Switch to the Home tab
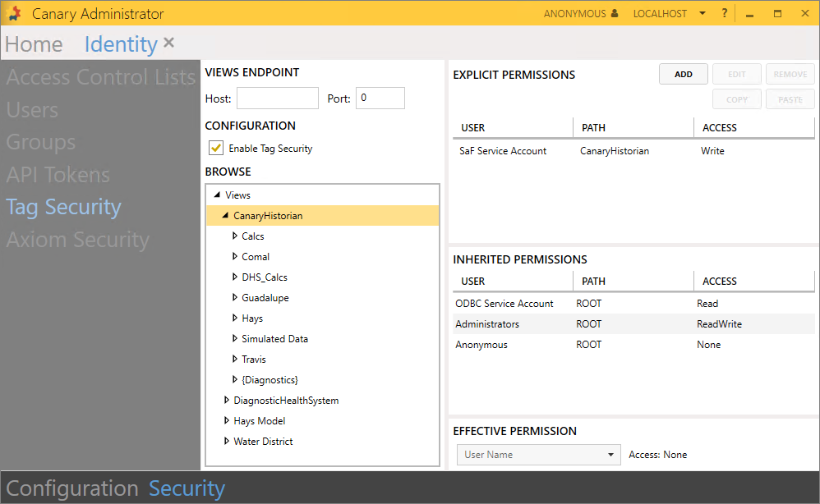Image resolution: width=820 pixels, height=504 pixels. (34, 44)
